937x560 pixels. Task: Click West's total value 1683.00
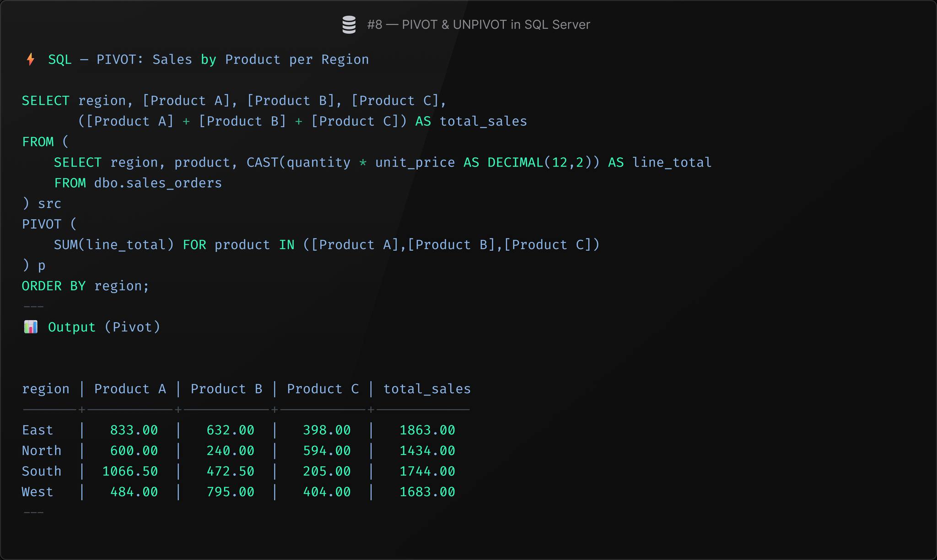coord(427,492)
